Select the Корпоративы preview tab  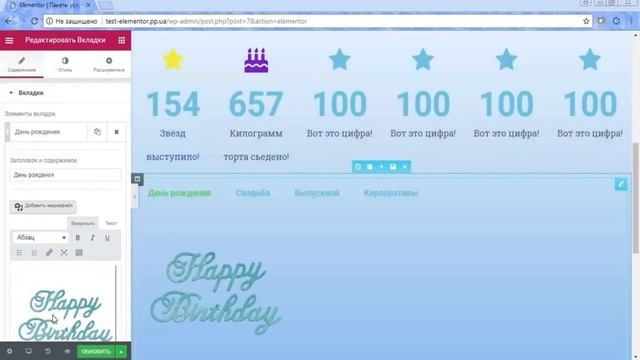click(391, 193)
